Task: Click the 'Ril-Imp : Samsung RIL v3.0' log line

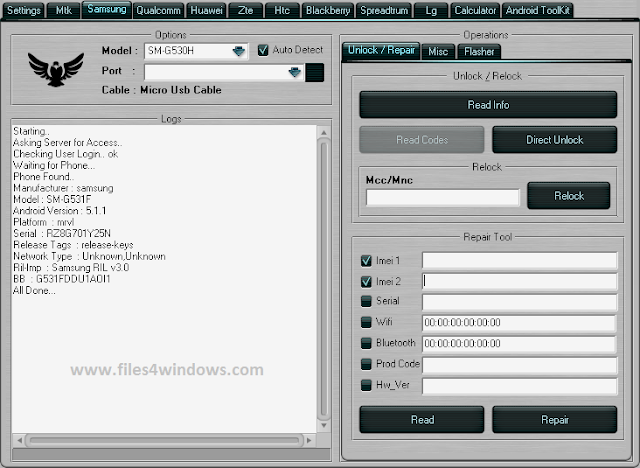Action: coord(71,268)
